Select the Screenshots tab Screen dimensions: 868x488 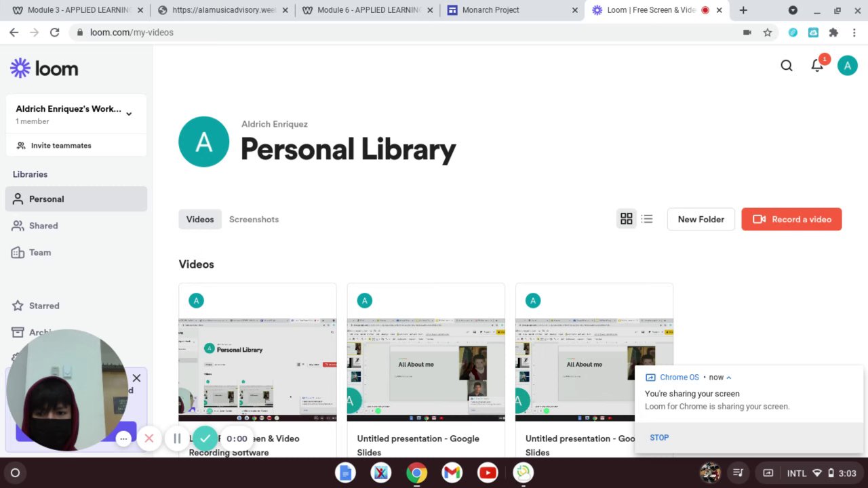[254, 219]
